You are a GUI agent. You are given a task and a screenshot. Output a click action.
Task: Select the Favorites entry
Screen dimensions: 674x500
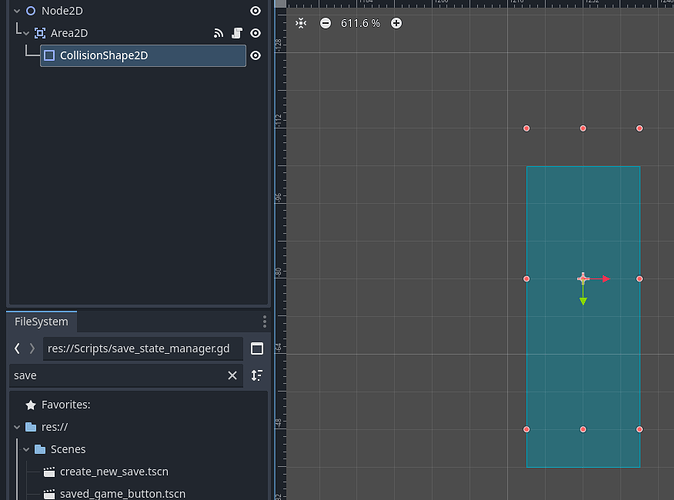[x=66, y=405]
